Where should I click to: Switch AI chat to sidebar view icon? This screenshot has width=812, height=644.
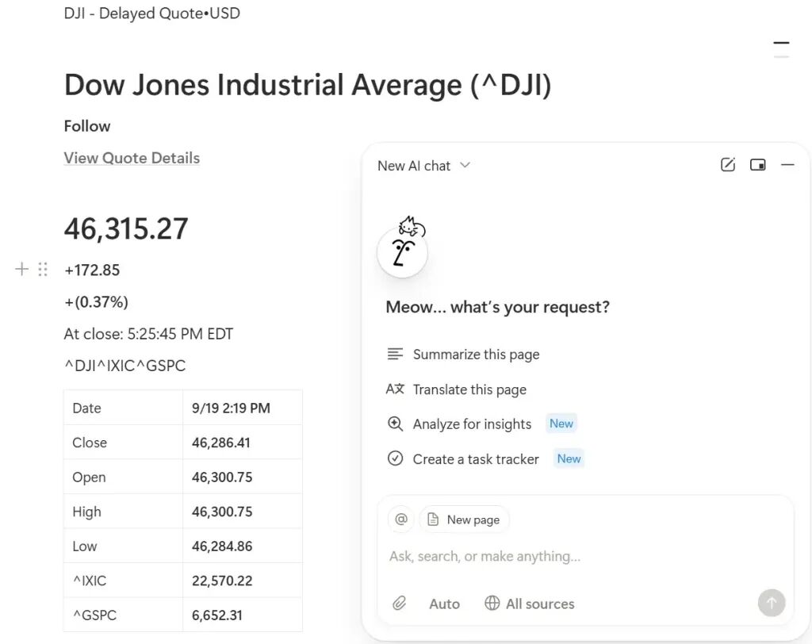pos(758,165)
